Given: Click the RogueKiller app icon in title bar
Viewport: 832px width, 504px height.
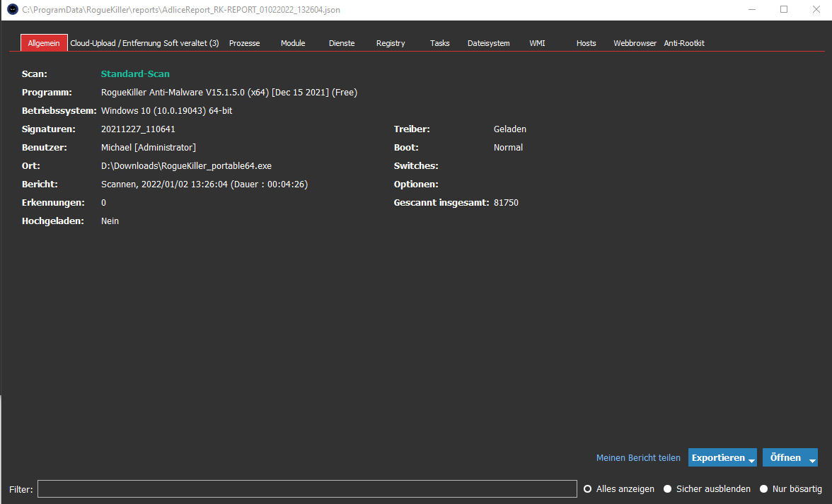Looking at the screenshot, I should (13, 9).
